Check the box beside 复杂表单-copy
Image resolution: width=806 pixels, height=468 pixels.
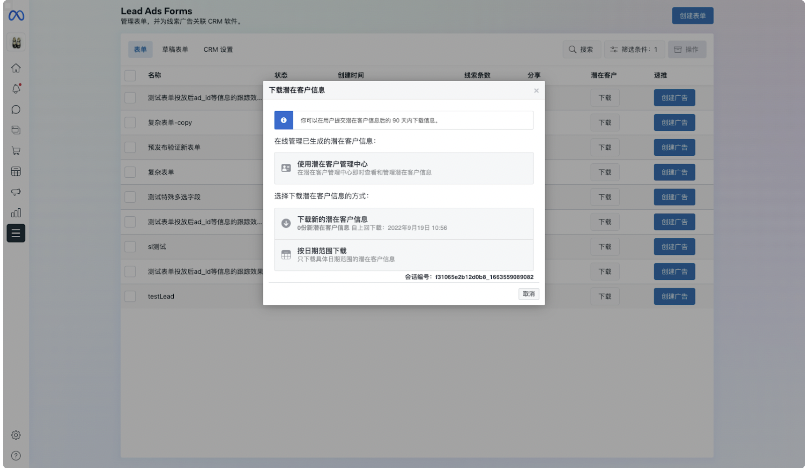tap(130, 123)
